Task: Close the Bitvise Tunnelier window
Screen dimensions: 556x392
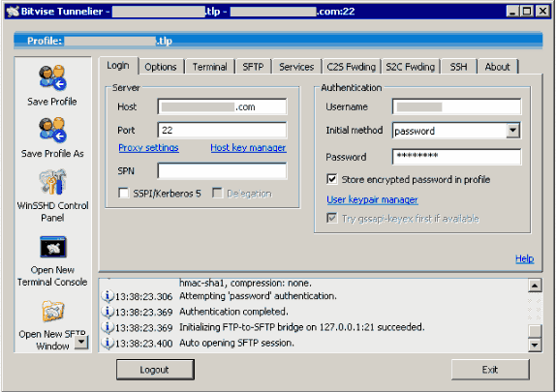Action: (x=542, y=12)
